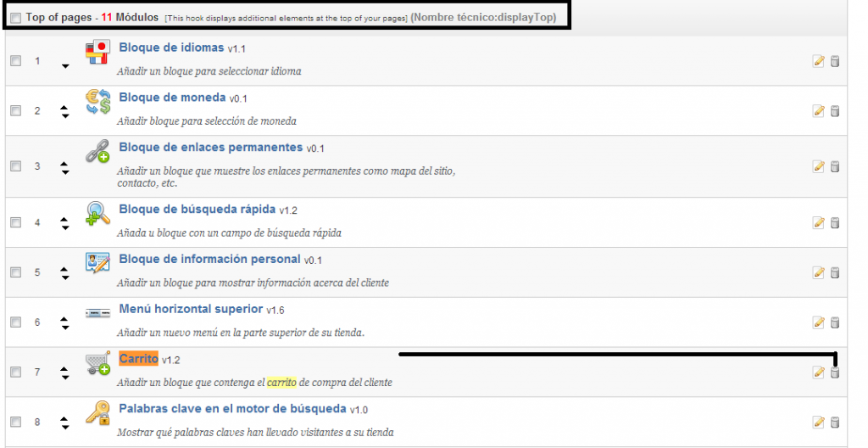Open the Carrito module title link

pyautogui.click(x=138, y=359)
